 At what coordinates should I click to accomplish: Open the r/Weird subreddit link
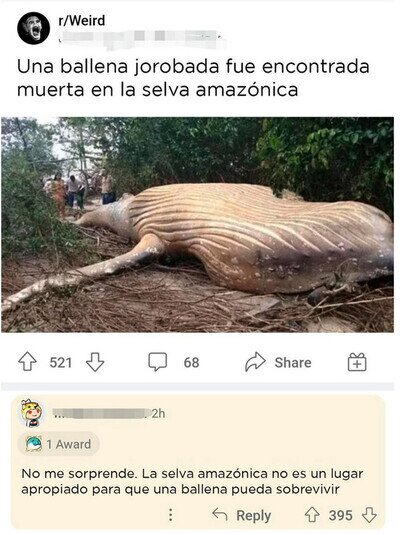pos(82,21)
